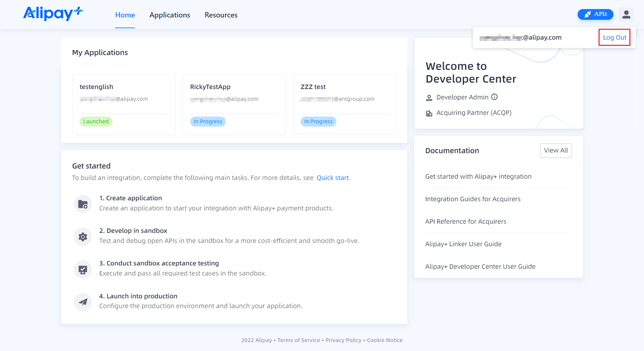Open the testenglish application card
Viewport: 644px width, 351px height.
click(123, 104)
